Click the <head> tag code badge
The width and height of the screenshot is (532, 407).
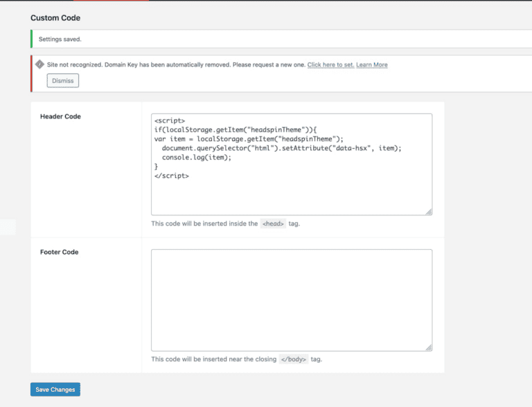click(273, 224)
